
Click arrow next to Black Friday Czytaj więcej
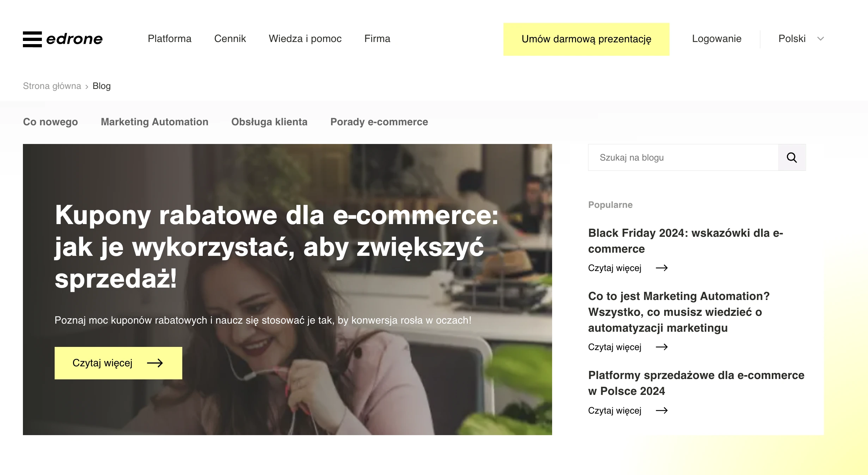click(662, 268)
